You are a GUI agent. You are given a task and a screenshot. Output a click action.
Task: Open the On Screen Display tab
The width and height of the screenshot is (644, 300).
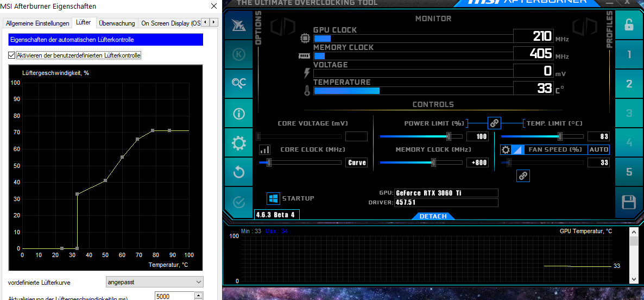tap(171, 23)
